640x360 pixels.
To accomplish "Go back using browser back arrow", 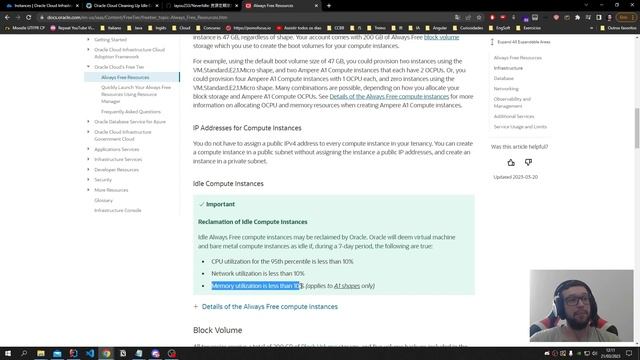I will (7, 18).
